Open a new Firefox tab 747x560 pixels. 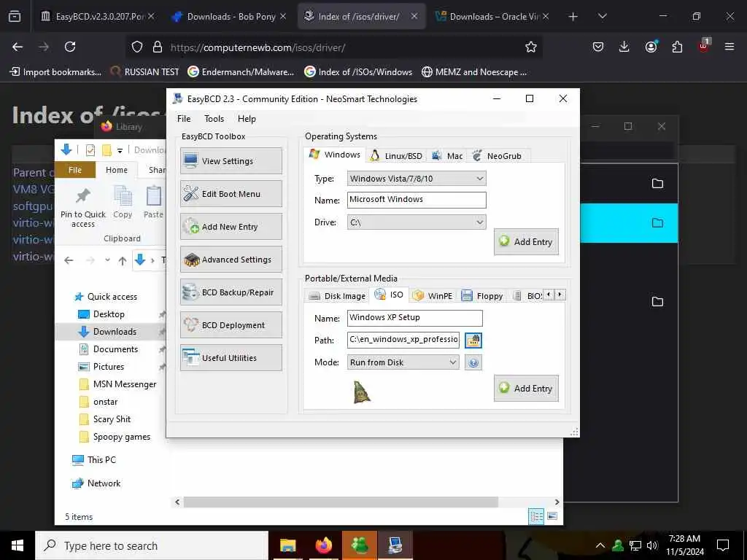[573, 17]
